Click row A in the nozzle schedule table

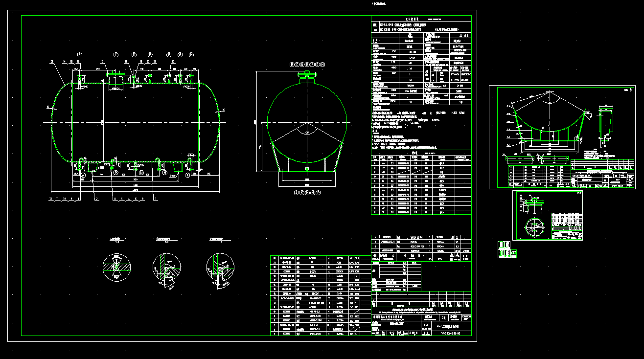tap(421, 164)
